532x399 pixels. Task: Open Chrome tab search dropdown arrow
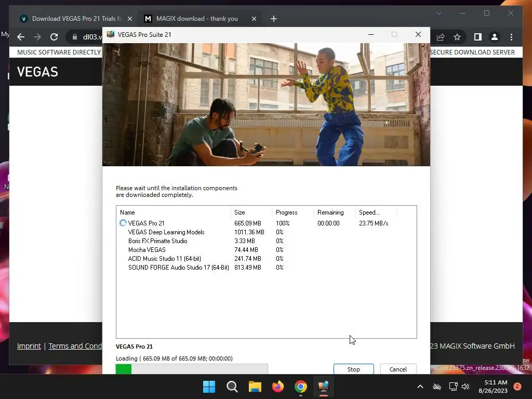[438, 13]
